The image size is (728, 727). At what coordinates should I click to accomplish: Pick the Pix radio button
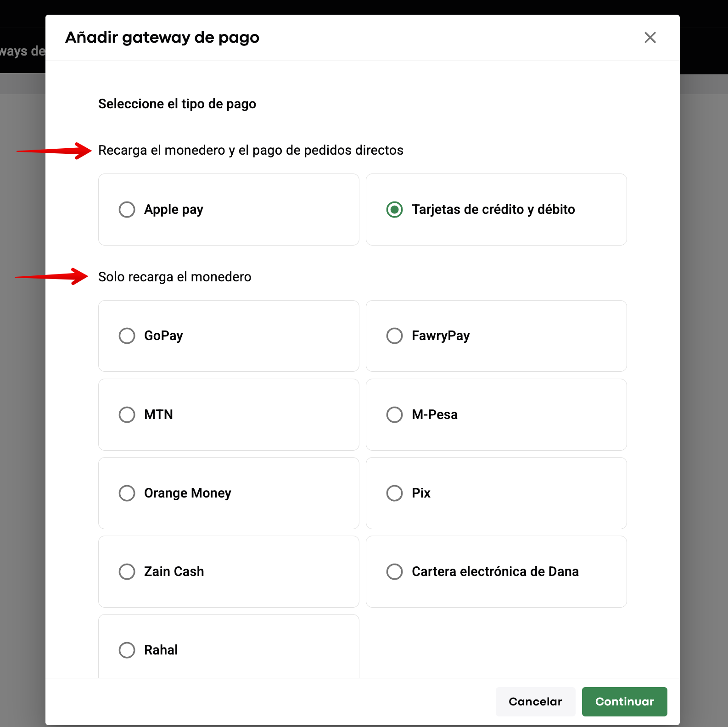point(394,493)
